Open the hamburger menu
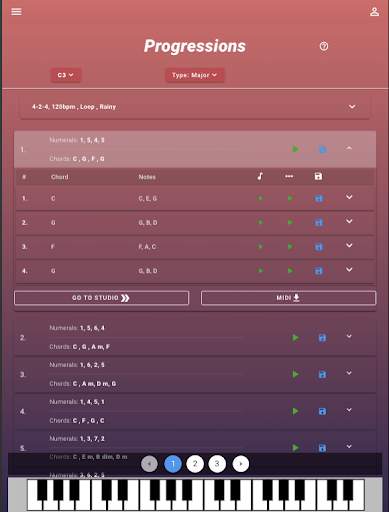 point(16,12)
